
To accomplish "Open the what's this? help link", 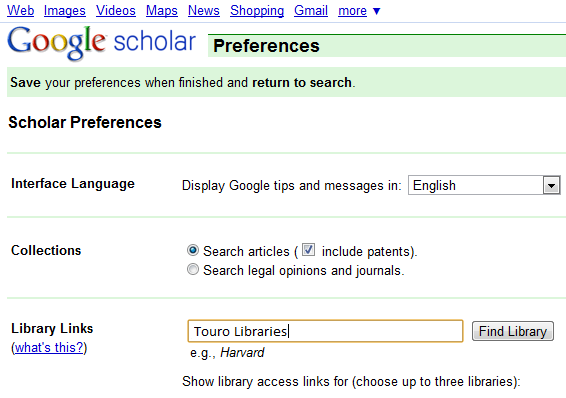I will pos(49,347).
